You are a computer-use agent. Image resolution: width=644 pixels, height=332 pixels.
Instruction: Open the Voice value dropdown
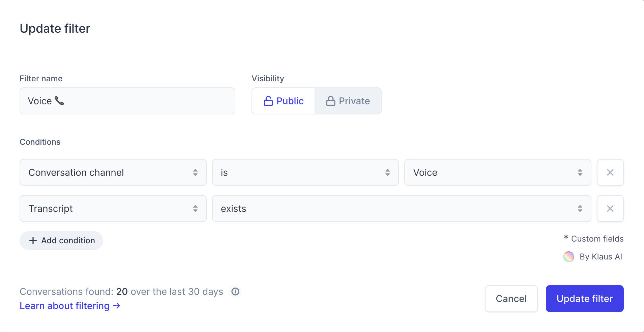(498, 172)
